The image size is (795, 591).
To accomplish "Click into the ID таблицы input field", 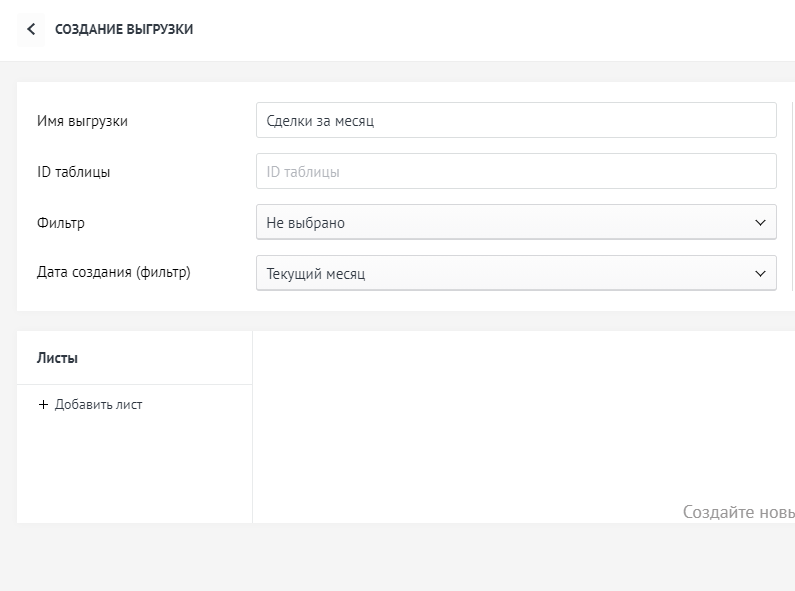I will (516, 172).
